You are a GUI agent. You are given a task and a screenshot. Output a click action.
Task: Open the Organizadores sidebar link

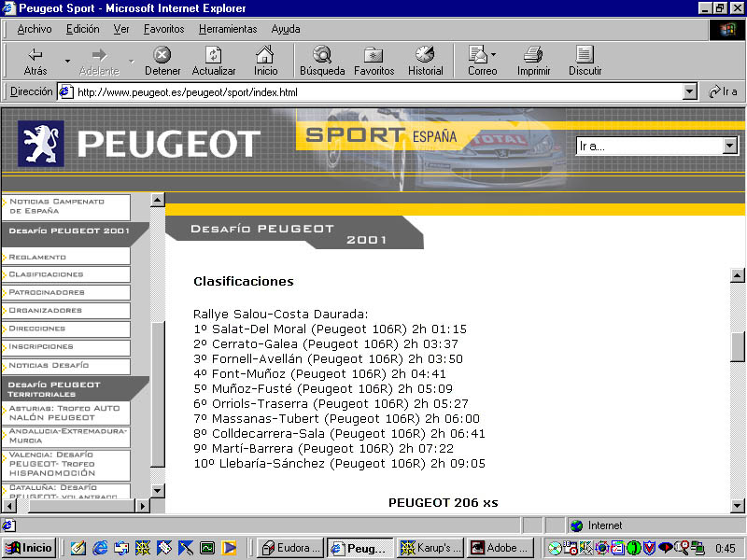(65, 311)
